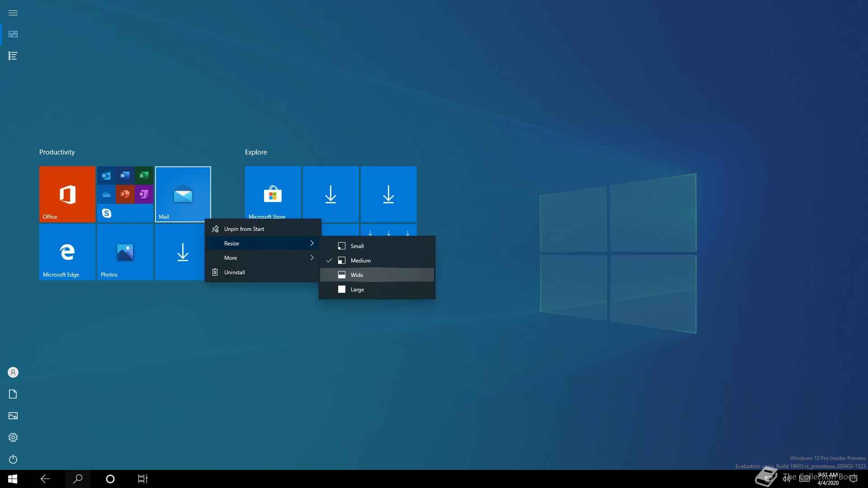Open taskbar Search
The image size is (868, 488).
78,479
